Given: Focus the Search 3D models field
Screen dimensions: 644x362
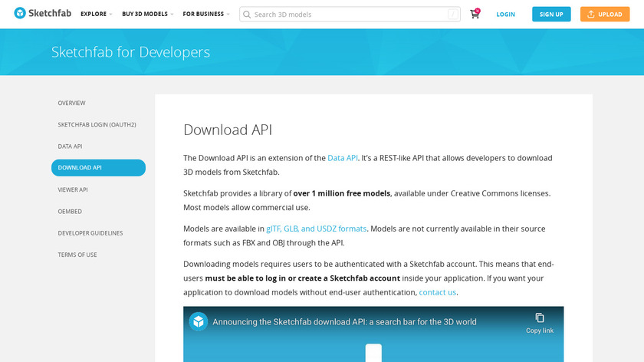Looking at the screenshot, I should coord(350,15).
